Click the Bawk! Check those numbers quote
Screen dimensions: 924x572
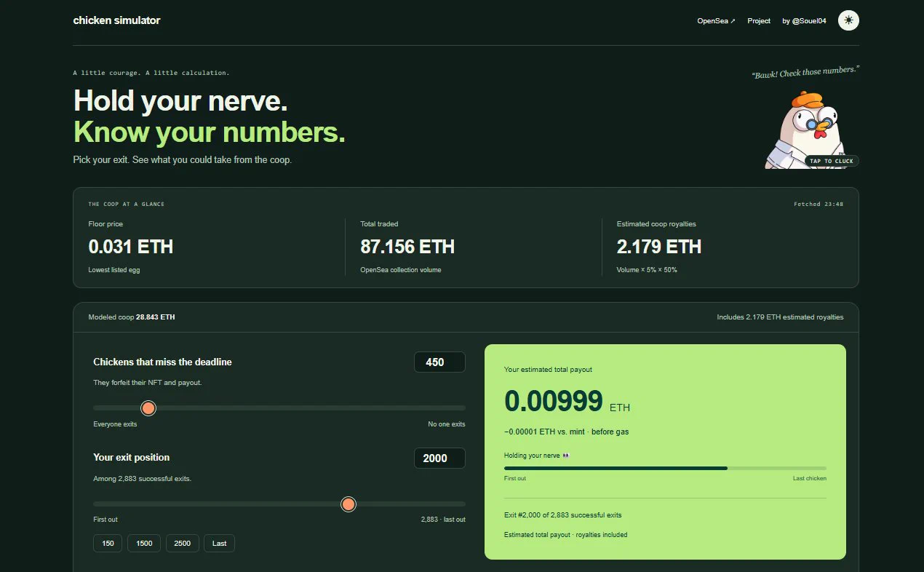pyautogui.click(x=805, y=72)
